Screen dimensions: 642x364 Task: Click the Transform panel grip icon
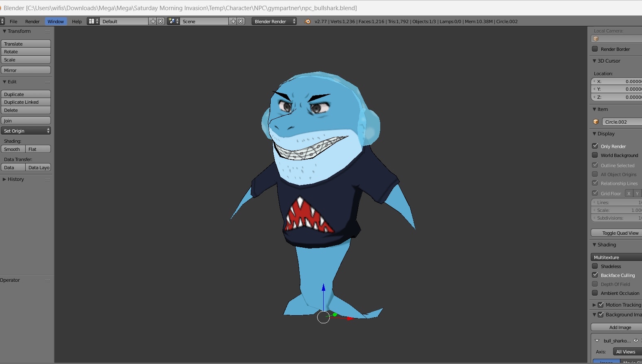pos(48,31)
